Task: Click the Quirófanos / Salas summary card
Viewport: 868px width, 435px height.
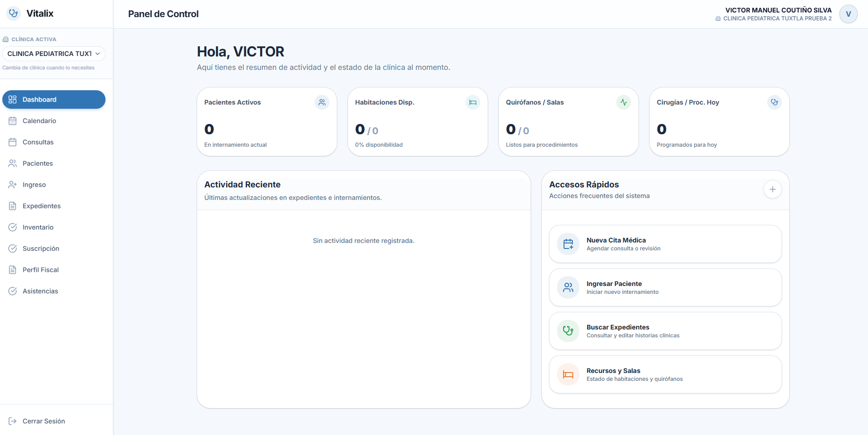Action: click(569, 122)
